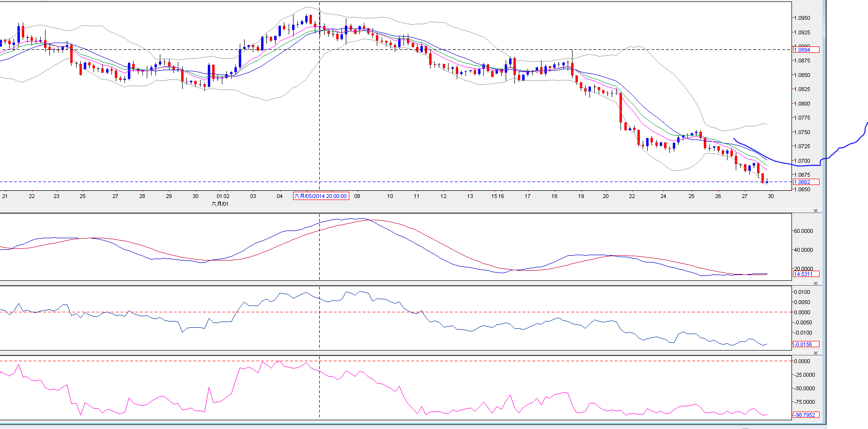
Task: Select the hand-drawn blue line right of chart
Action: tap(843, 147)
